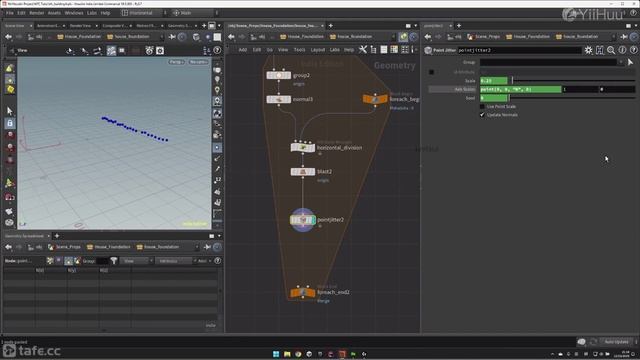Select the group2 node
This screenshot has height=360, width=640.
[279, 76]
